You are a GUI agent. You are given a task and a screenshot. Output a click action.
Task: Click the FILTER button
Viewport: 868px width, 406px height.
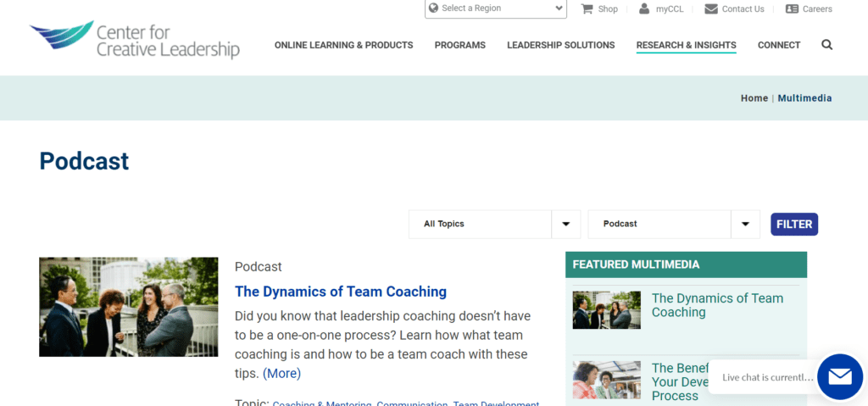(794, 225)
